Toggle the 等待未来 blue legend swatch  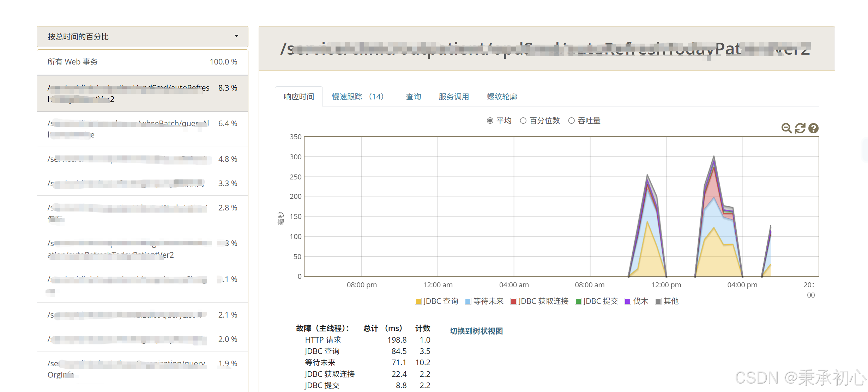468,301
